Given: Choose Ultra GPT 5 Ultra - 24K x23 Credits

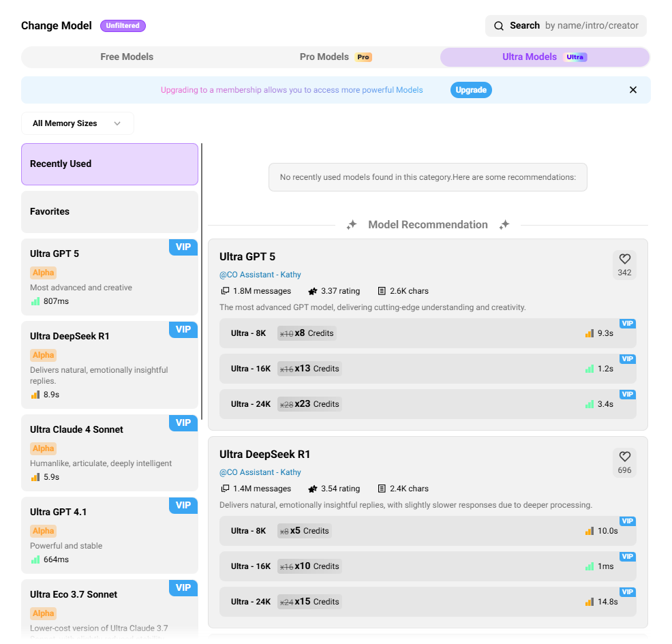Looking at the screenshot, I should pyautogui.click(x=428, y=404).
